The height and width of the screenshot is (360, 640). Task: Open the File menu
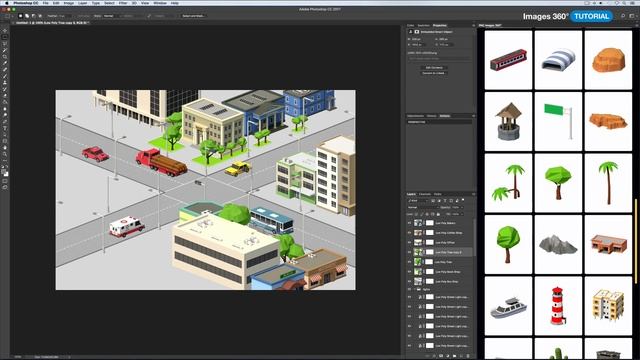click(45, 3)
